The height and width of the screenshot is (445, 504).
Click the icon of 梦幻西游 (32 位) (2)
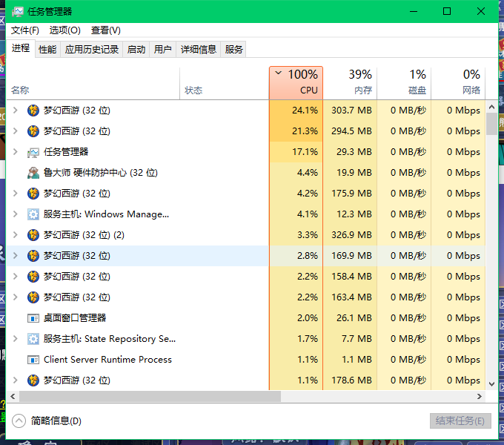click(x=33, y=235)
